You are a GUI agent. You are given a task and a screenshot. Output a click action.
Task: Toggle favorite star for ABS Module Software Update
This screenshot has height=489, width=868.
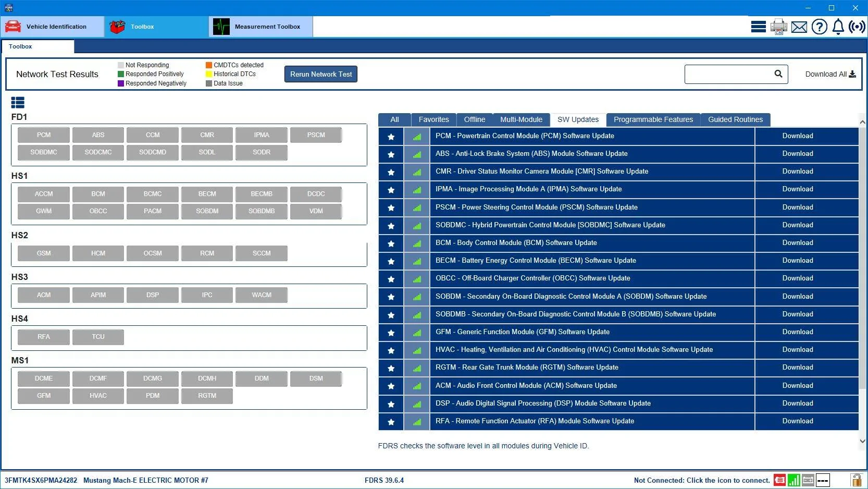tap(391, 154)
